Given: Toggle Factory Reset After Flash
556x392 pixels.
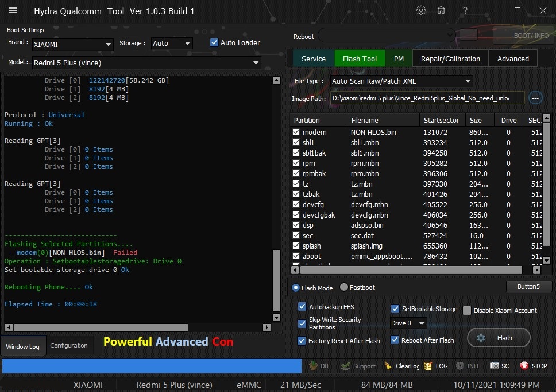Looking at the screenshot, I should 302,340.
